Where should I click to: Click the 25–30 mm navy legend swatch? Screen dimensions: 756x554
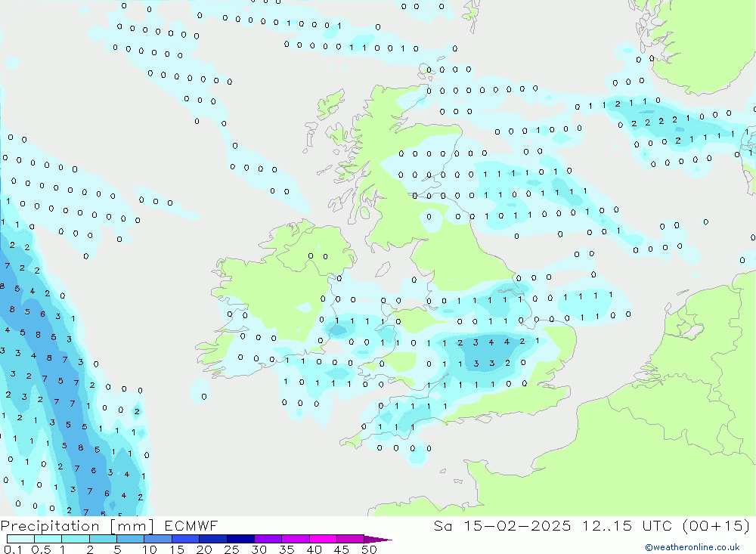[240, 539]
